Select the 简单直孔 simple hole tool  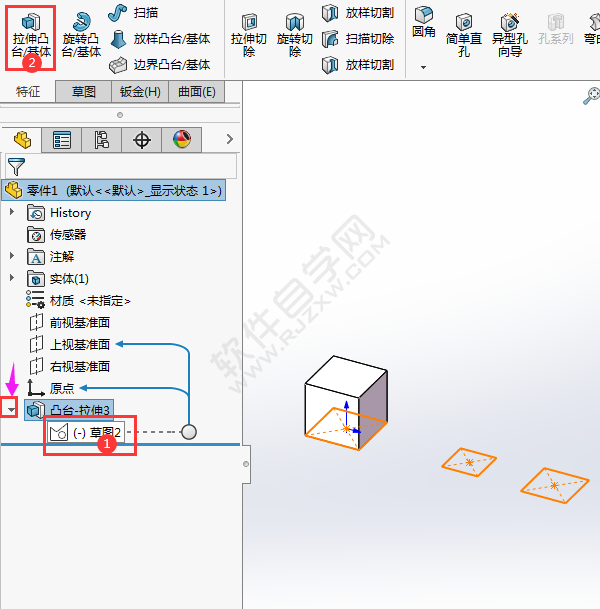click(x=464, y=37)
